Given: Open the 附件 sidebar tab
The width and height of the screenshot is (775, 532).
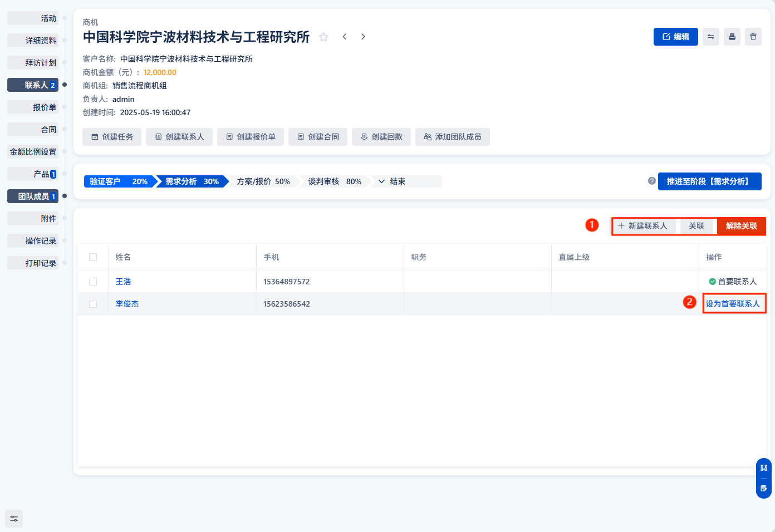Looking at the screenshot, I should pos(33,219).
